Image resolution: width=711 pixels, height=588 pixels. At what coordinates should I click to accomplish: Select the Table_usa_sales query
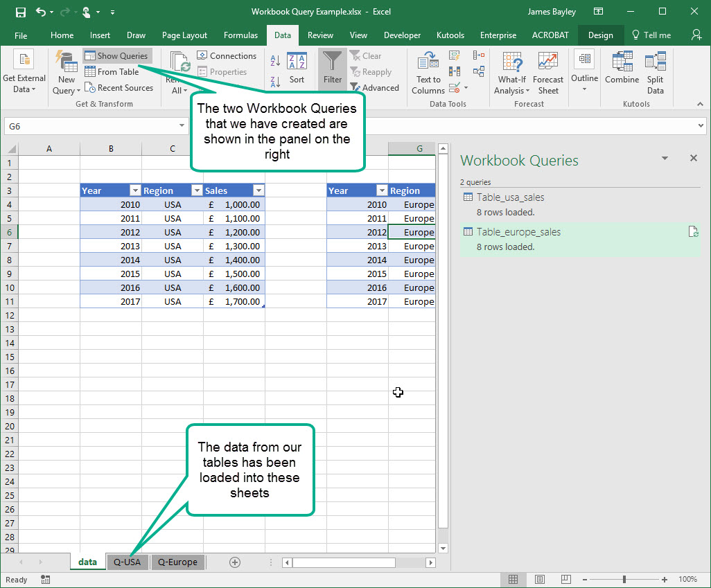[510, 197]
